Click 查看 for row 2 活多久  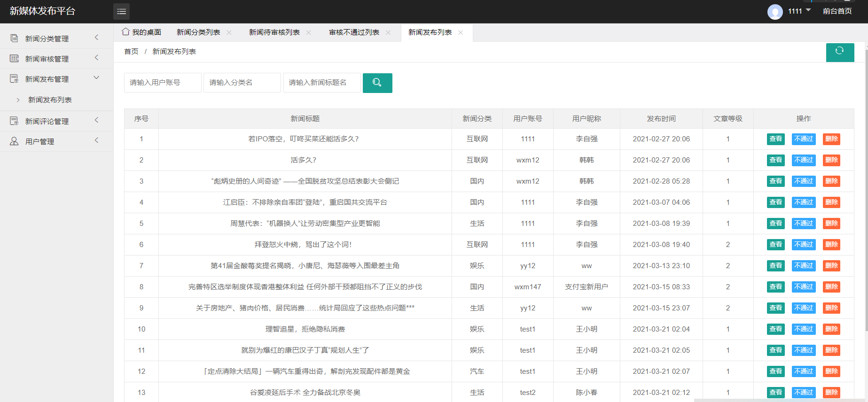(x=776, y=160)
